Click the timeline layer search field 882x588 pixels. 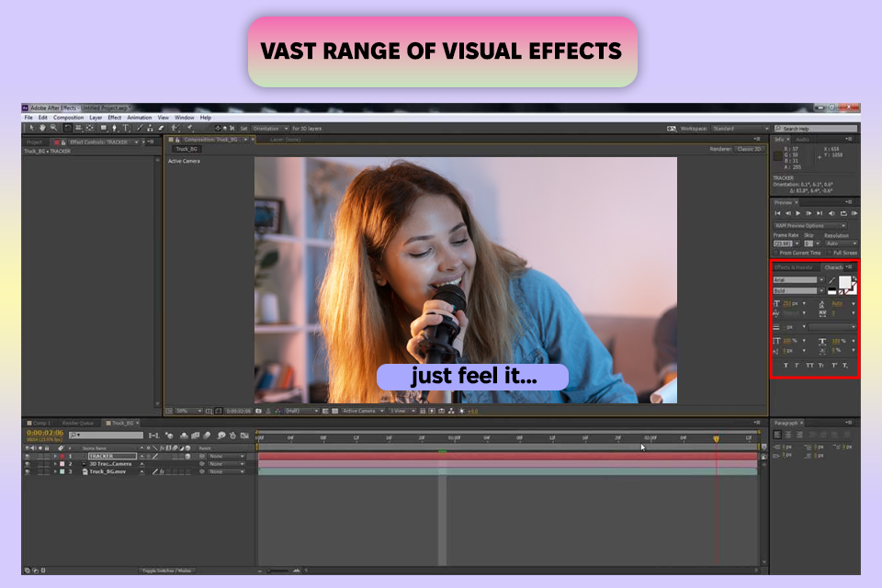[x=106, y=435]
